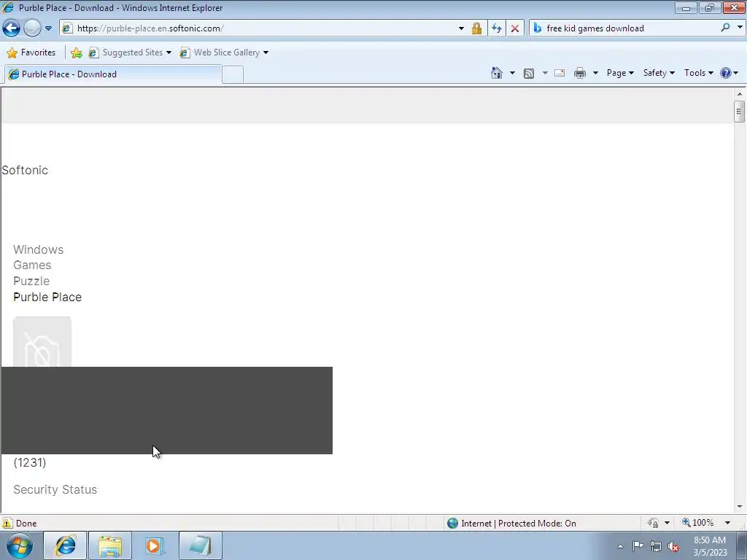
Task: Open the notepad-like taskbar application
Action: 200,545
